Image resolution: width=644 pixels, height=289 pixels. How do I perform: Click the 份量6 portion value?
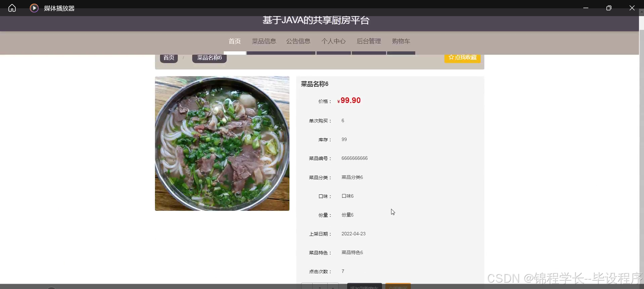(x=347, y=215)
